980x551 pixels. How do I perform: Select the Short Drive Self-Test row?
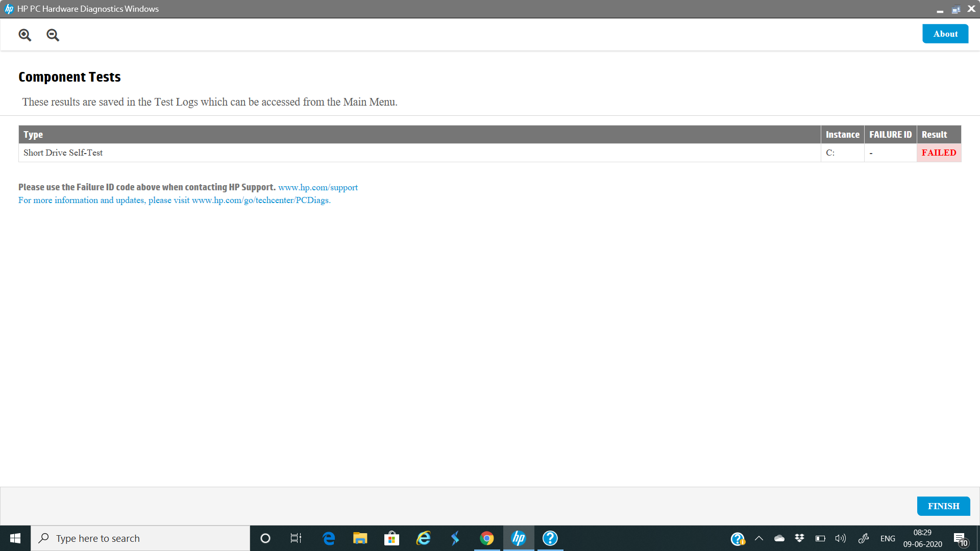tap(489, 153)
